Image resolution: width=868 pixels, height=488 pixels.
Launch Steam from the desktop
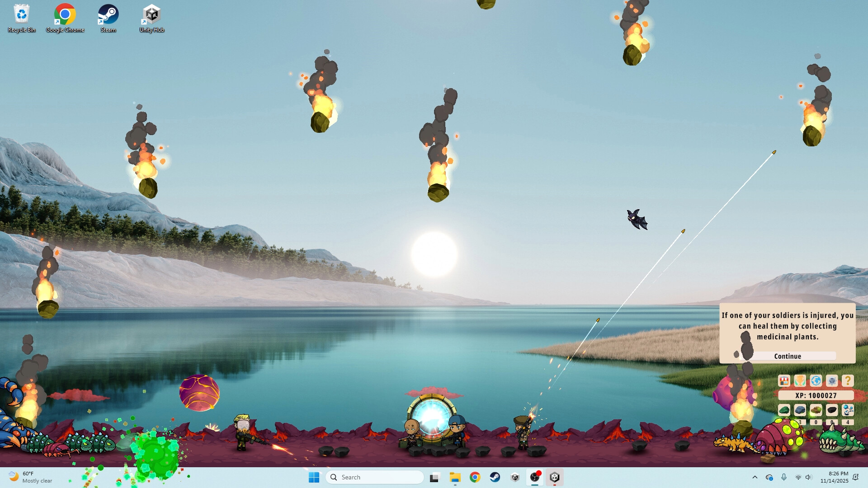point(108,14)
